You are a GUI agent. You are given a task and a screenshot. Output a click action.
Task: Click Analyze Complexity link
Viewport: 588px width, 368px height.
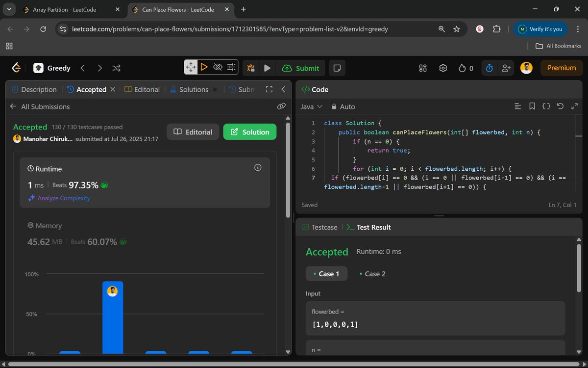(59, 198)
